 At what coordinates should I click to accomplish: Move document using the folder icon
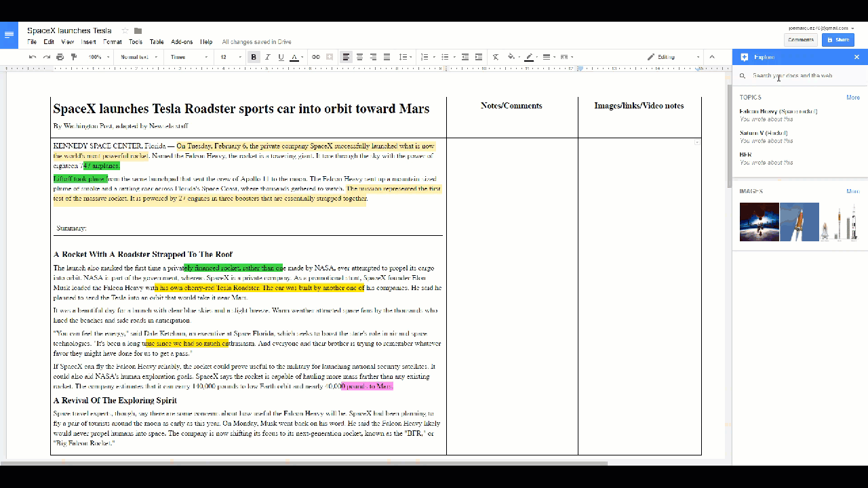[138, 30]
